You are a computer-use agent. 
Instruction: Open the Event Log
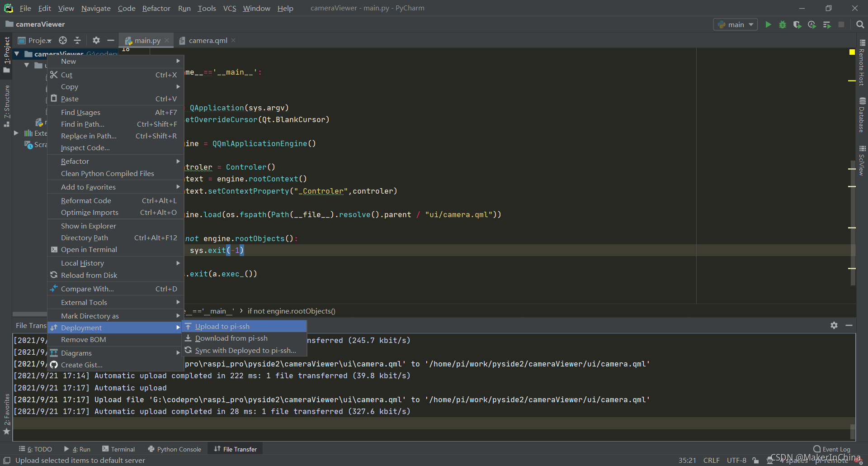coord(832,449)
